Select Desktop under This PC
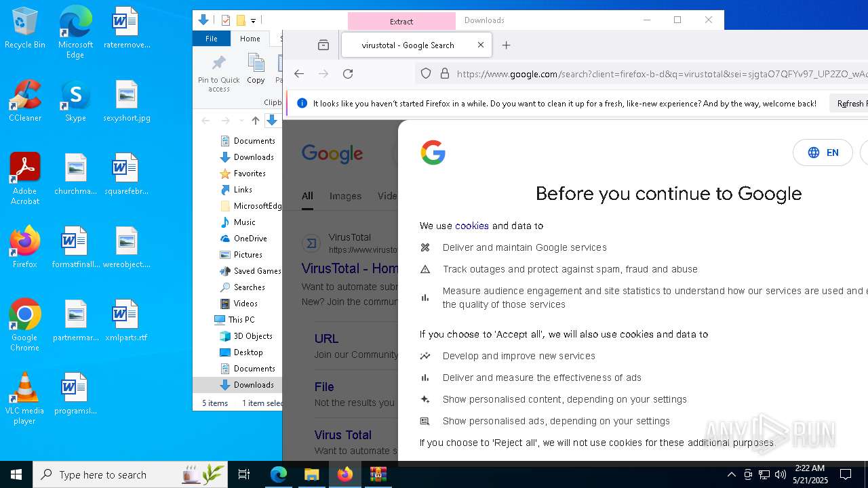The width and height of the screenshot is (868, 488). coord(242,352)
